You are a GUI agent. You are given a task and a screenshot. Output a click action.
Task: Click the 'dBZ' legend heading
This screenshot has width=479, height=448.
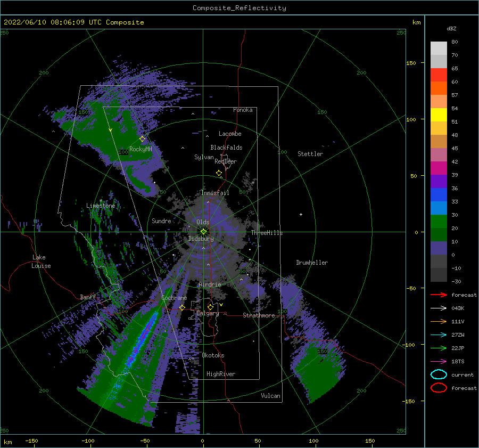point(451,29)
